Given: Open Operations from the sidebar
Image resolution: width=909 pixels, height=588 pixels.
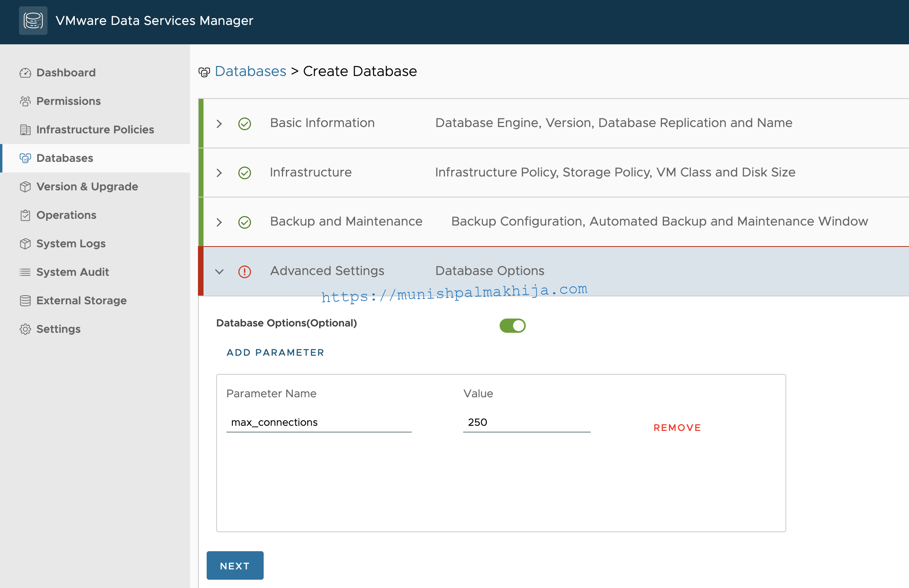Looking at the screenshot, I should click(95, 215).
